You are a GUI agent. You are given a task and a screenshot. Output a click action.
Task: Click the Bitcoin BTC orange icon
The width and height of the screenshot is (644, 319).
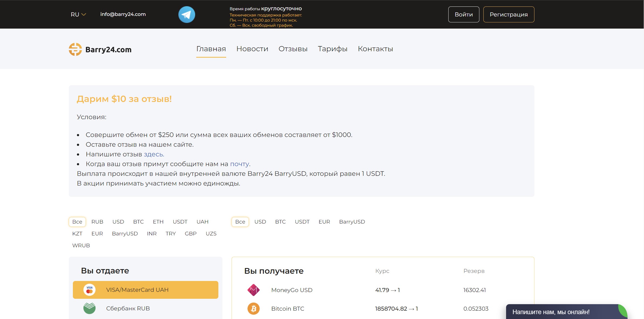pyautogui.click(x=253, y=308)
